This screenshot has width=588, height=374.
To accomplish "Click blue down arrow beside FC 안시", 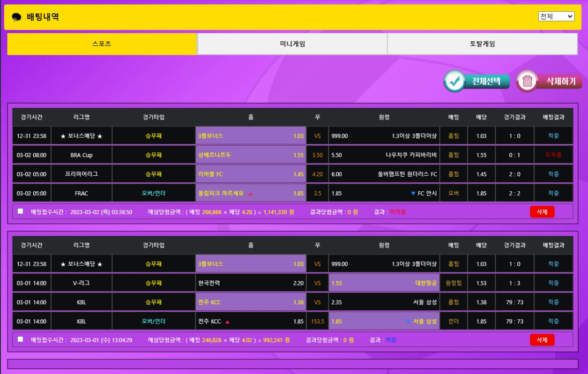I will tap(413, 194).
